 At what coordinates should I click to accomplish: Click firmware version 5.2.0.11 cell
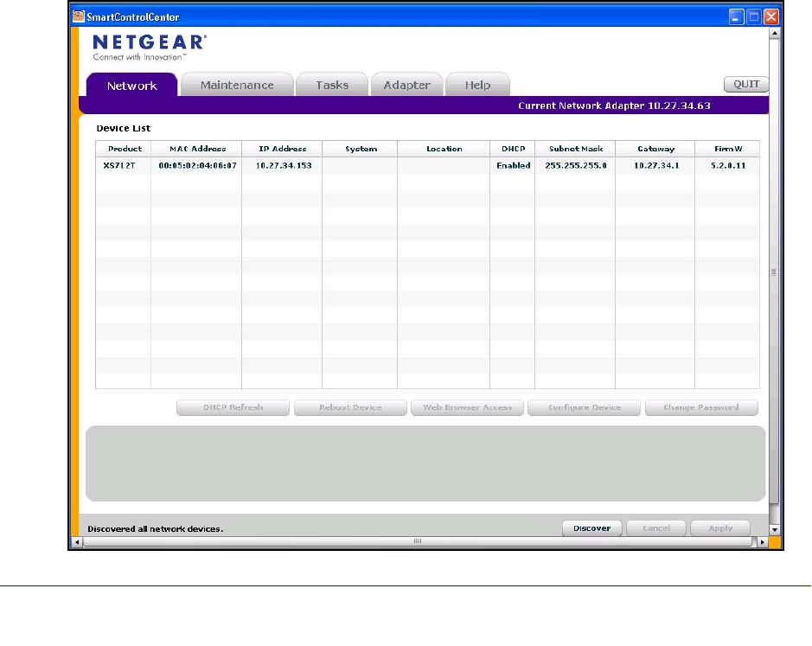tap(727, 166)
